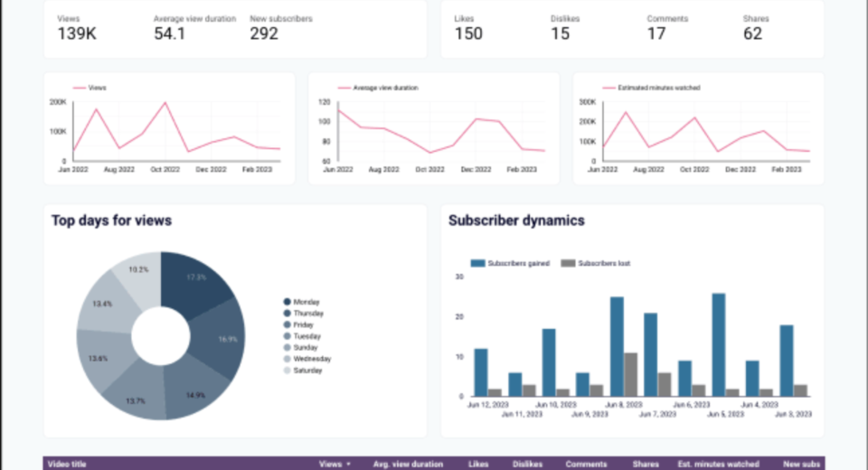Toggle Wednesday series in pie legend

(310, 359)
